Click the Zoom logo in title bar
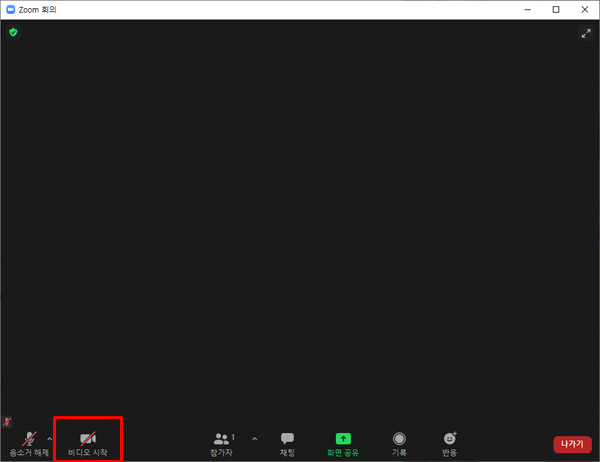This screenshot has height=462, width=600. [x=10, y=9]
